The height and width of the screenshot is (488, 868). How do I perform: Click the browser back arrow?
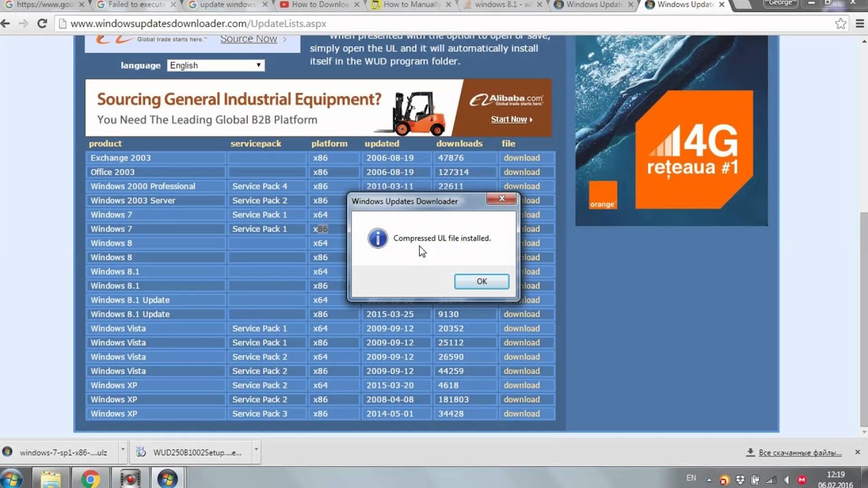click(6, 23)
